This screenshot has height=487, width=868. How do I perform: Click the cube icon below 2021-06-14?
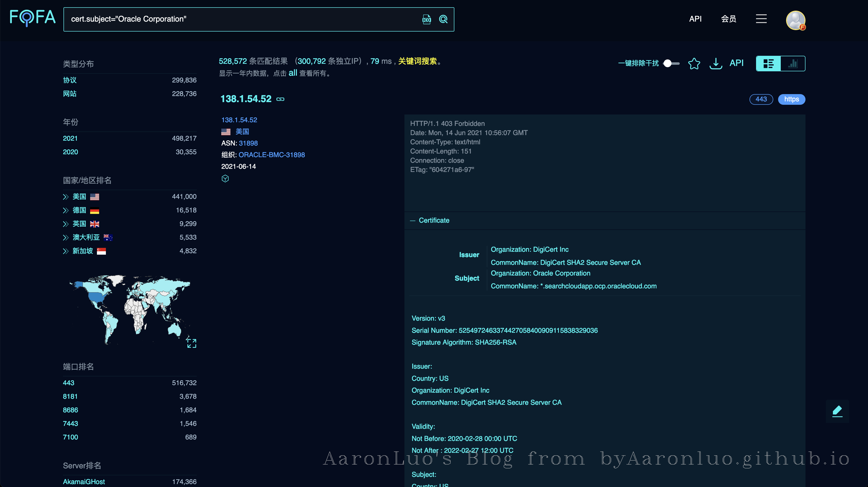(225, 179)
